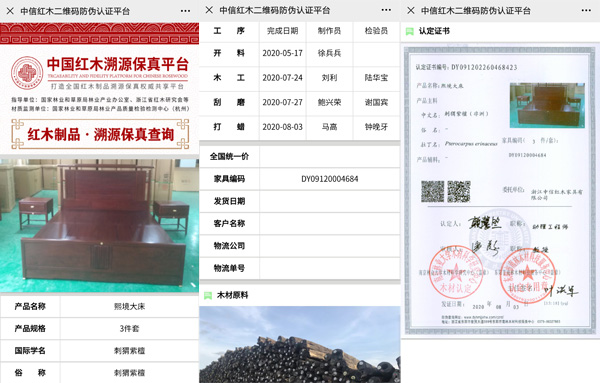600x383 pixels.
Task: Open more options menu in right panel
Action: [586, 11]
